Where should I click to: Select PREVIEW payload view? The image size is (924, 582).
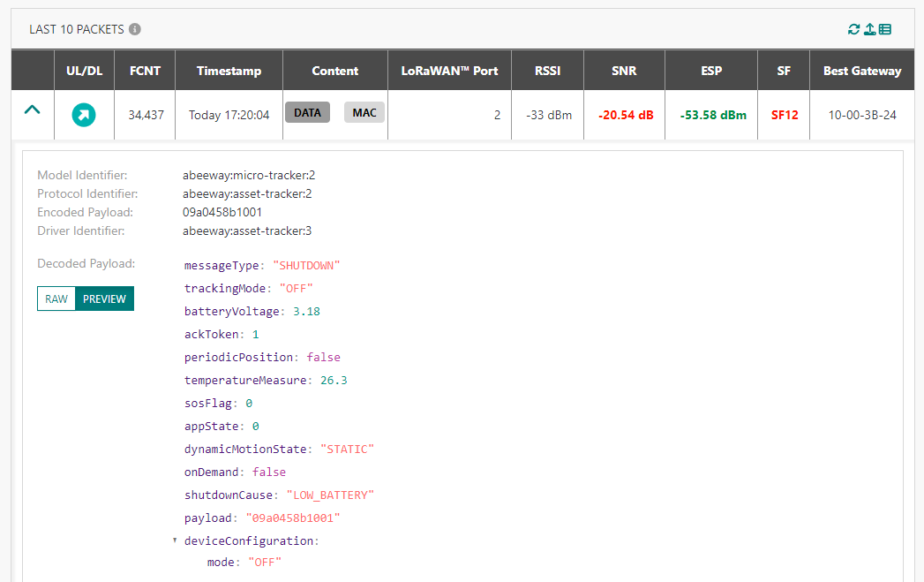[x=104, y=299]
